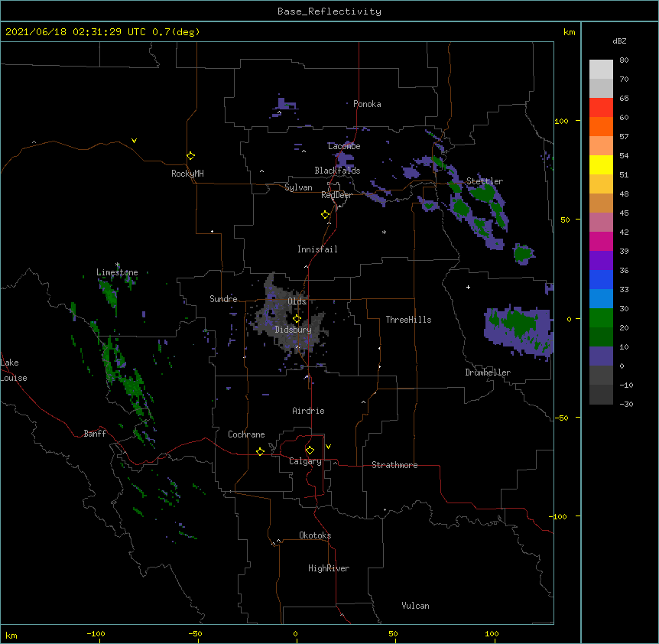Click the ThreeHills city label
Viewport: 659px width, 644px height.
(x=408, y=320)
